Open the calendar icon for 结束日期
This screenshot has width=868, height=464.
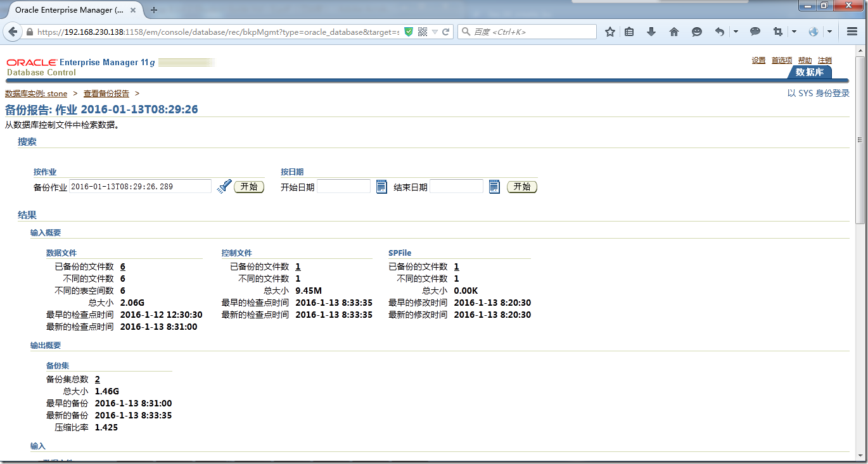pos(494,187)
